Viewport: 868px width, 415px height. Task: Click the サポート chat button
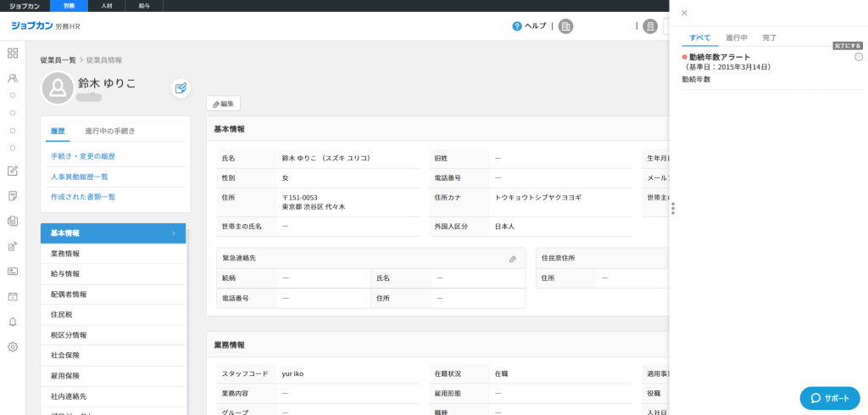829,398
